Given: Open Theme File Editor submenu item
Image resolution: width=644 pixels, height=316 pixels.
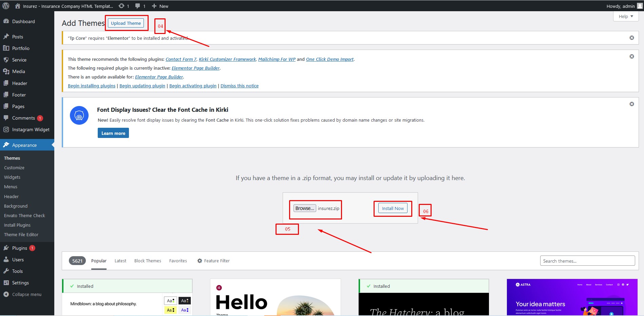Looking at the screenshot, I should point(21,234).
